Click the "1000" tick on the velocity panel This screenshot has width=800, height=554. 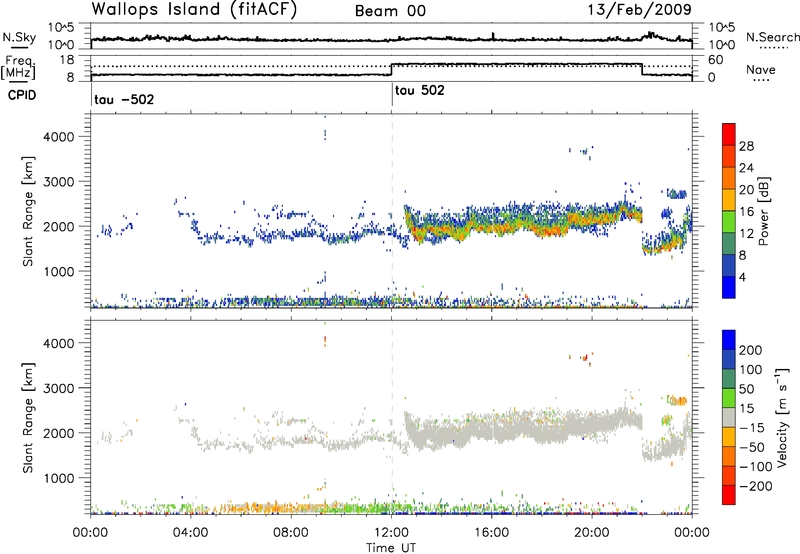59,478
